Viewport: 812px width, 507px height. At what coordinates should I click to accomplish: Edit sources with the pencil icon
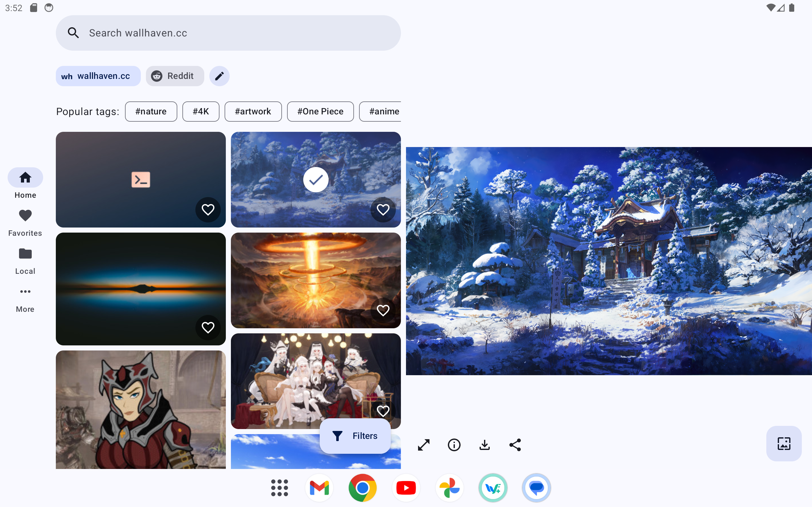pos(219,76)
